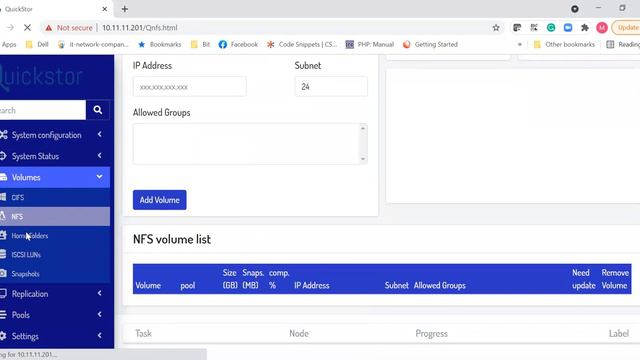Click the Snapshots camera icon

[x=3, y=273]
